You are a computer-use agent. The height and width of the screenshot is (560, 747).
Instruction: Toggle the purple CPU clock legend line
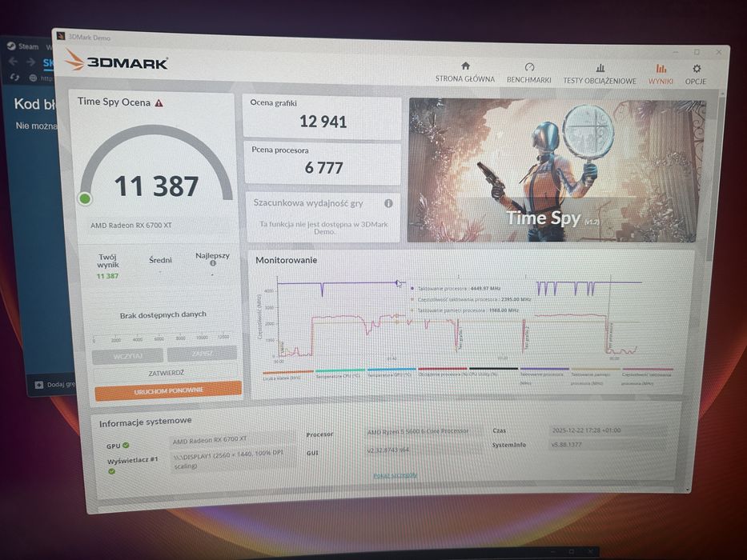coord(544,368)
